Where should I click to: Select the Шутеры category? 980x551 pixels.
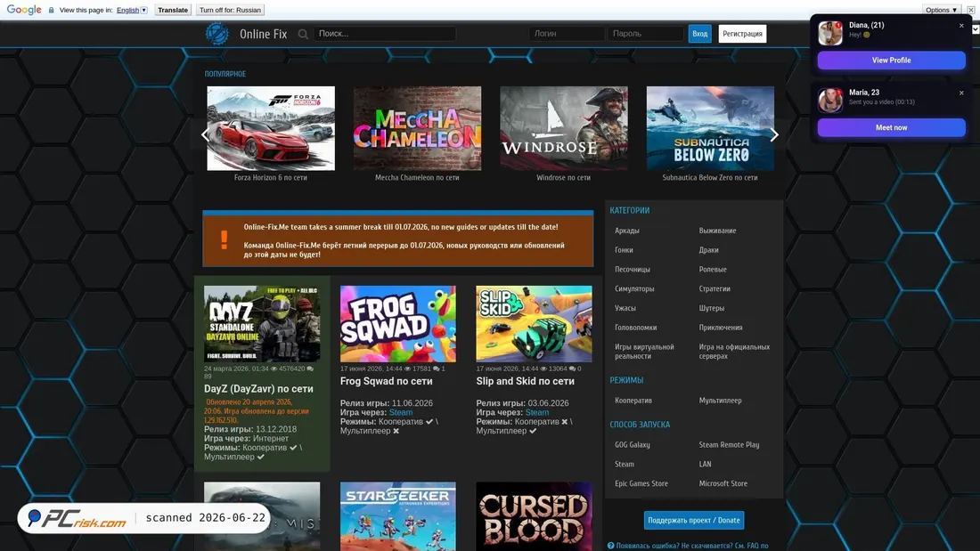(711, 308)
